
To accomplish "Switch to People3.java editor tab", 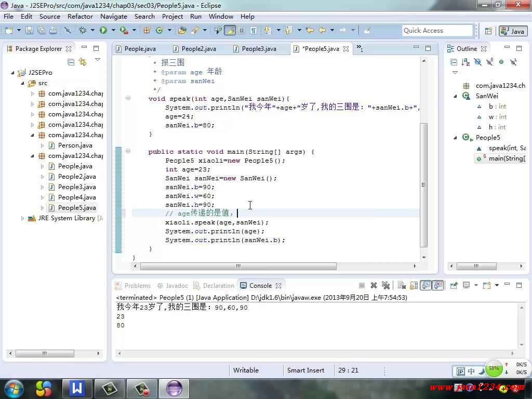I will pyautogui.click(x=255, y=49).
